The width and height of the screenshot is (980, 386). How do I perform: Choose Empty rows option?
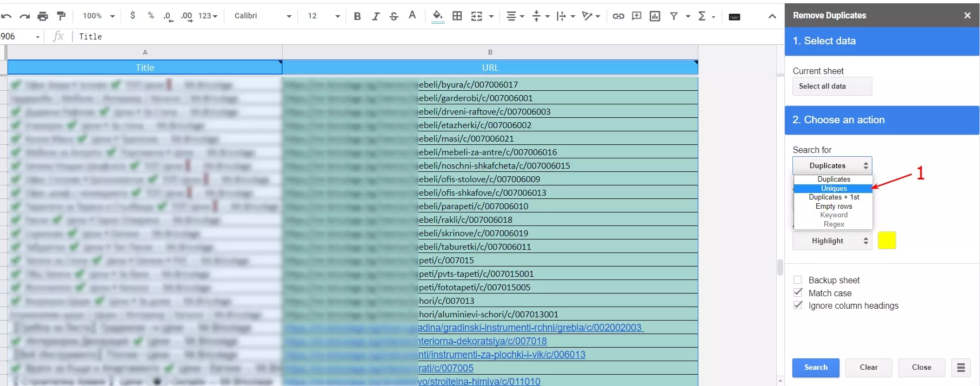833,206
